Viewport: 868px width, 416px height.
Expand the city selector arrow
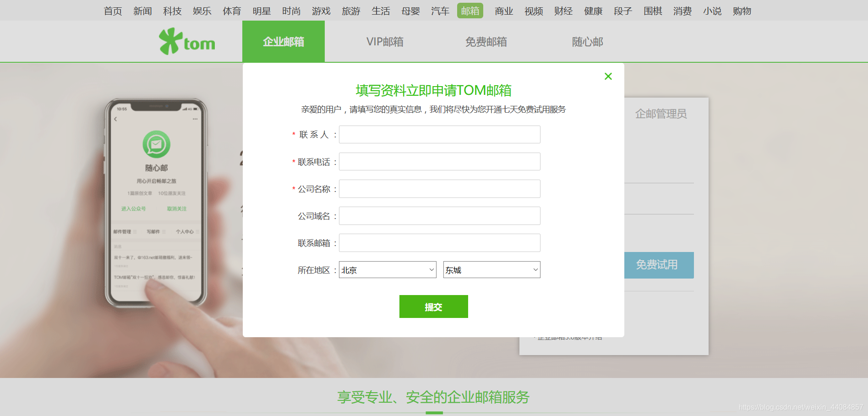click(431, 270)
